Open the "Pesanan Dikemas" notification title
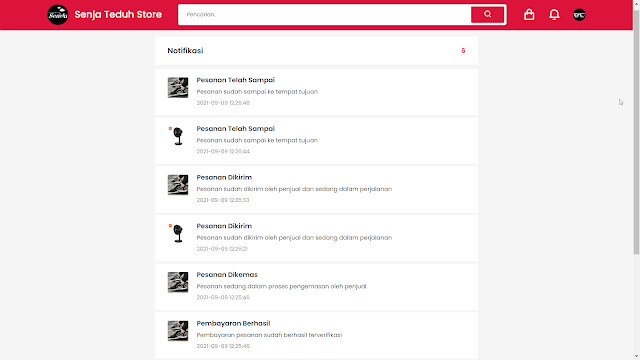Viewport: 640px width, 360px height. [x=227, y=275]
